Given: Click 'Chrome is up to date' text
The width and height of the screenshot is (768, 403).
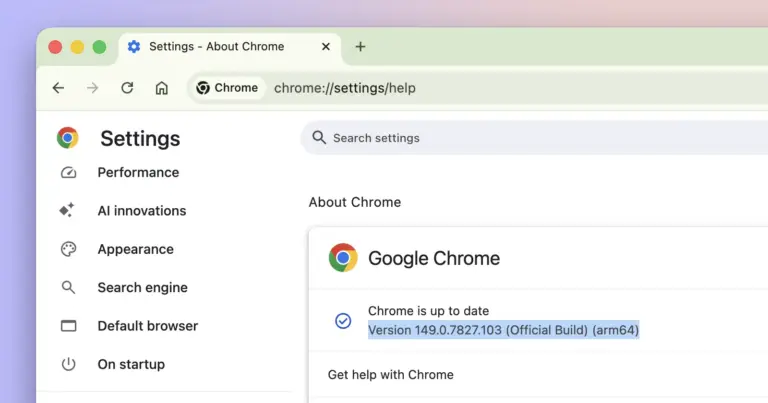Looking at the screenshot, I should pos(429,311).
